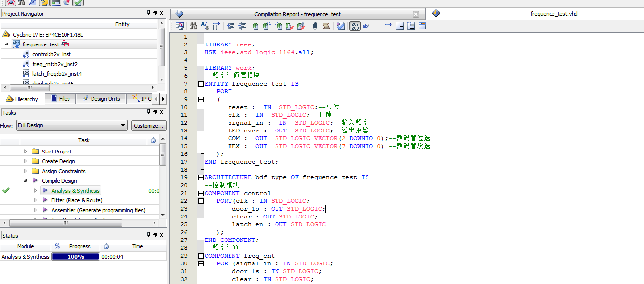
Task: Click the Customize... button
Action: (149, 126)
